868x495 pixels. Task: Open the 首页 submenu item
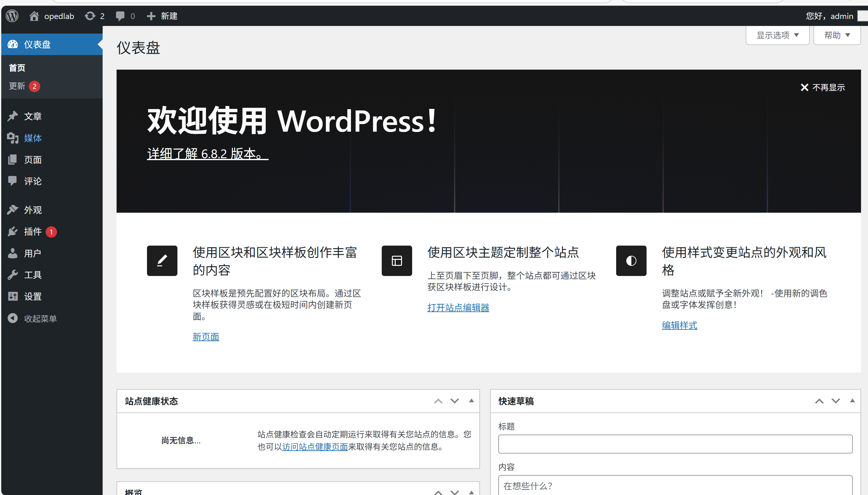click(17, 68)
